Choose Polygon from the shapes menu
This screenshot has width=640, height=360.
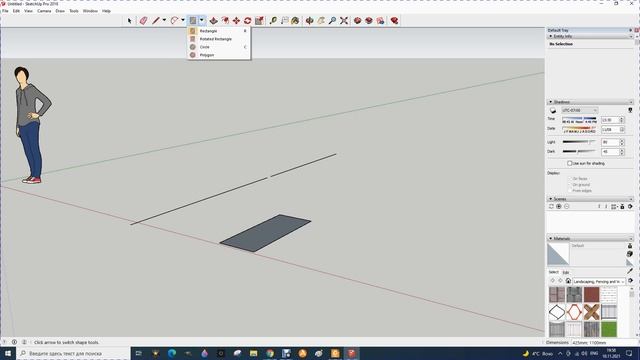(x=219, y=55)
